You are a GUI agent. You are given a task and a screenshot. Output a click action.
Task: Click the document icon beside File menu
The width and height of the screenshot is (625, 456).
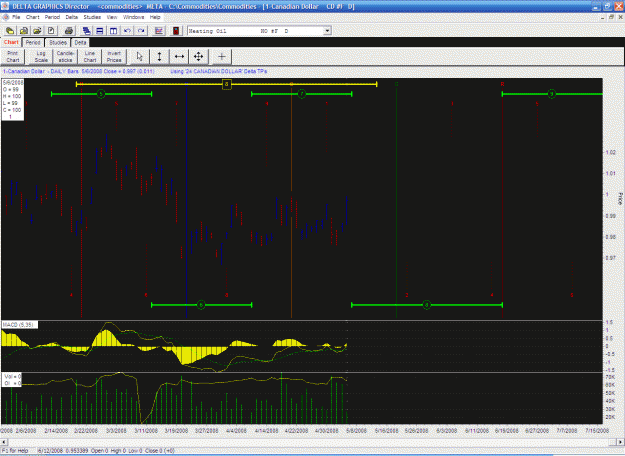[x=6, y=17]
